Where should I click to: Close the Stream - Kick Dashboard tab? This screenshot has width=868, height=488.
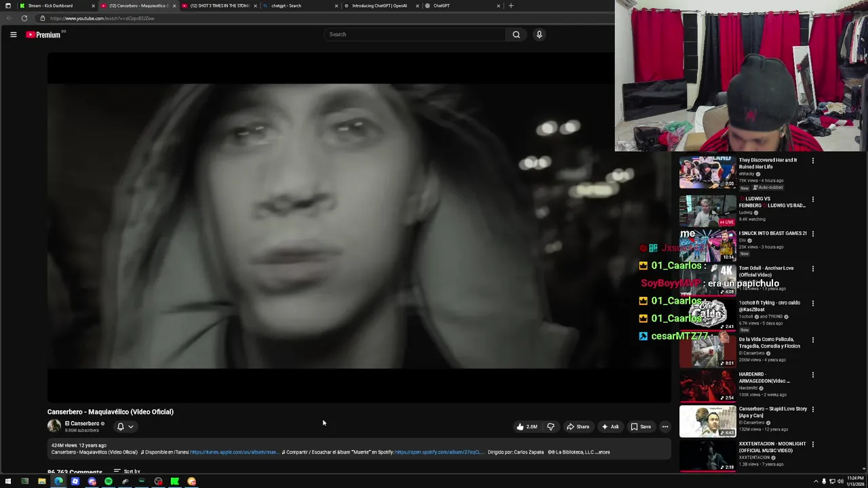tap(94, 5)
